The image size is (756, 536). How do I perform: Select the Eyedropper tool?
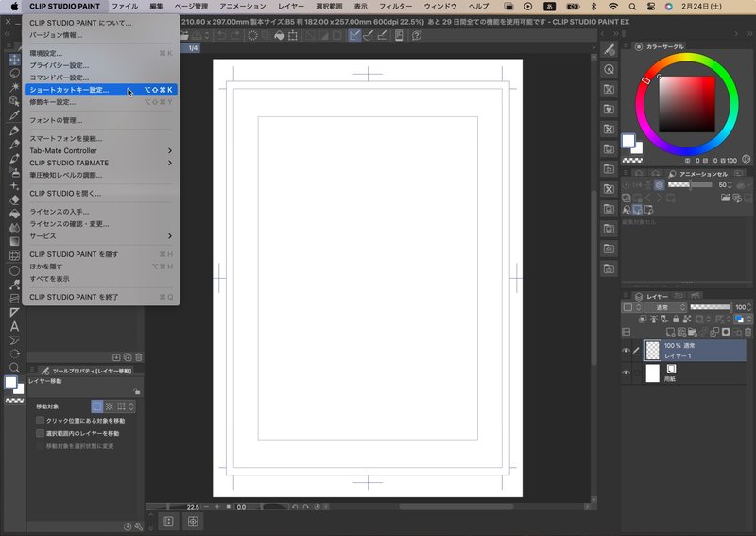tap(14, 115)
